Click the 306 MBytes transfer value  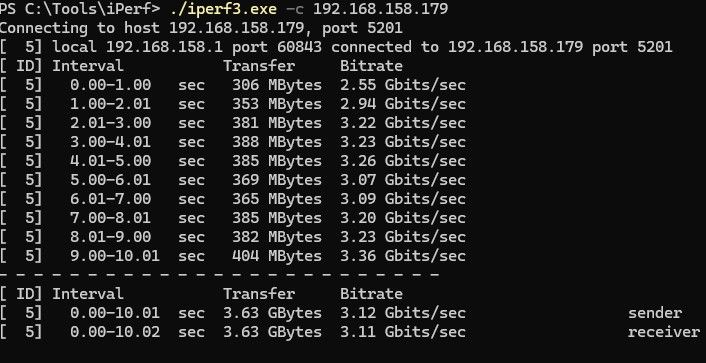(x=277, y=85)
